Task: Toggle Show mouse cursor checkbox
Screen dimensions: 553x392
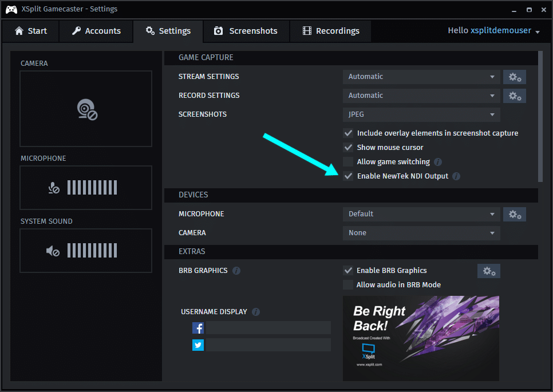Action: tap(348, 147)
